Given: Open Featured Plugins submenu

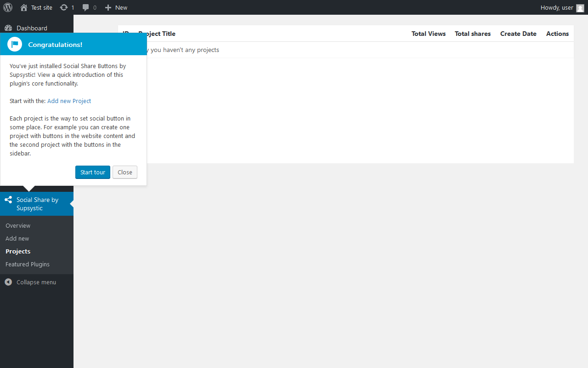Looking at the screenshot, I should [x=28, y=264].
